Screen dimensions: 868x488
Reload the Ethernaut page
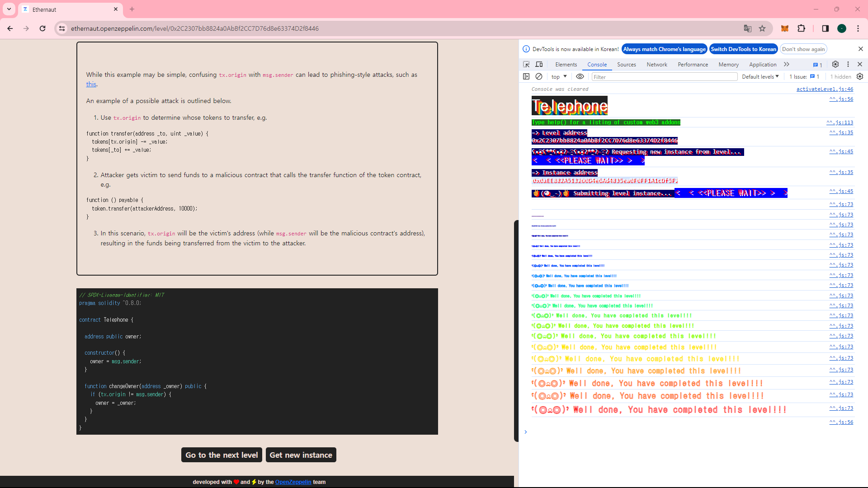tap(42, 28)
